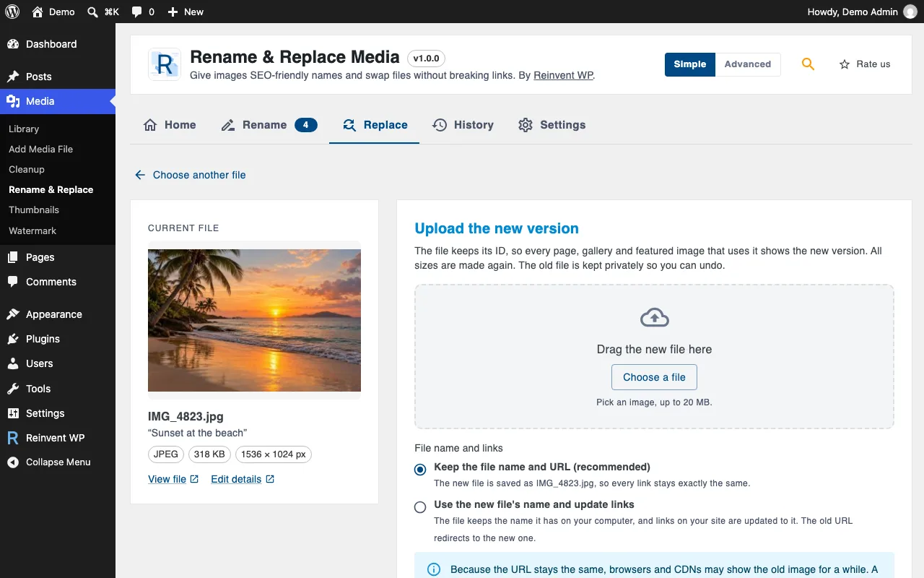This screenshot has height=578, width=924.
Task: Click the Choose a file button
Action: (654, 377)
